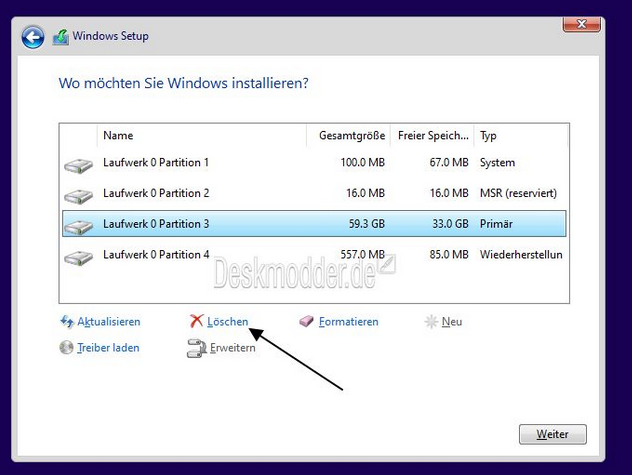Viewport: 632px width, 475px height.
Task: Click the Typ column header
Action: click(x=521, y=135)
